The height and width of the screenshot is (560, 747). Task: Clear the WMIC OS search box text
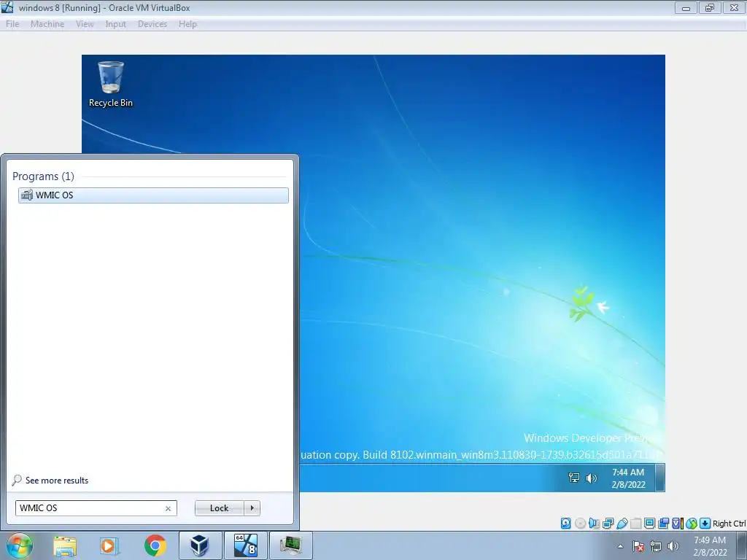click(168, 508)
